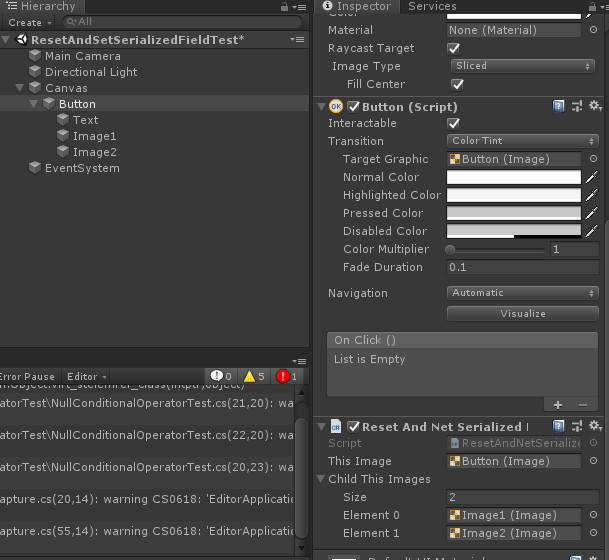Screen dimensions: 609x560
Task: Open Image Type dropdown showing Sliced
Action: click(522, 66)
